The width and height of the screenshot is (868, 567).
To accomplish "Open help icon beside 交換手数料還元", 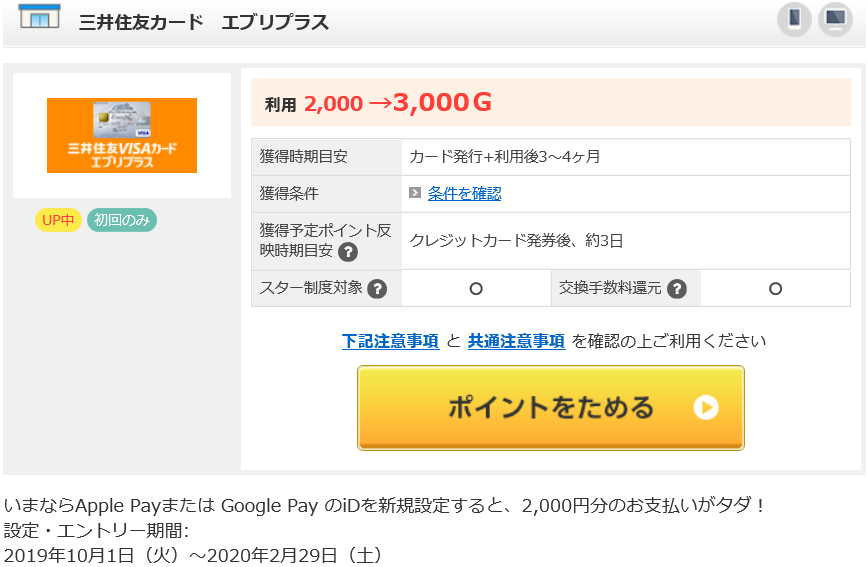I will coord(676,288).
